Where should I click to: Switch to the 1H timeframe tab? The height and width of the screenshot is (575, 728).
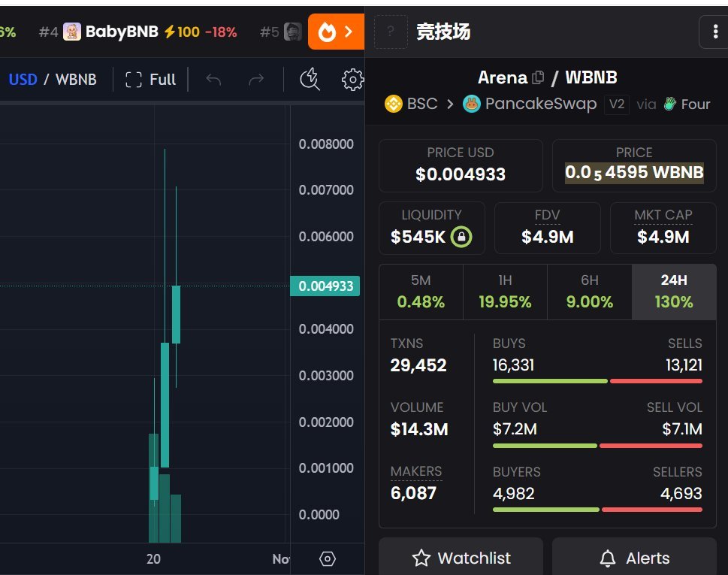click(504, 291)
